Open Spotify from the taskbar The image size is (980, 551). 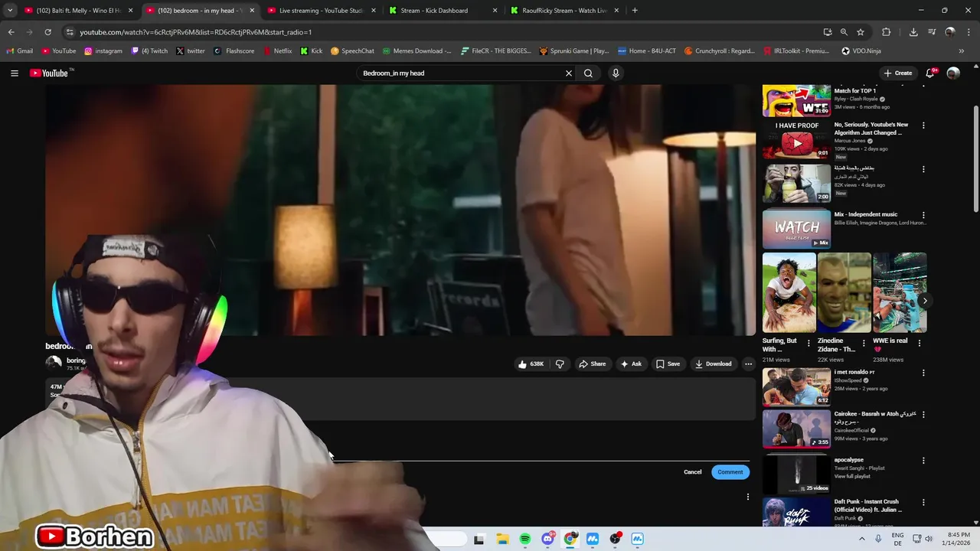click(x=525, y=540)
